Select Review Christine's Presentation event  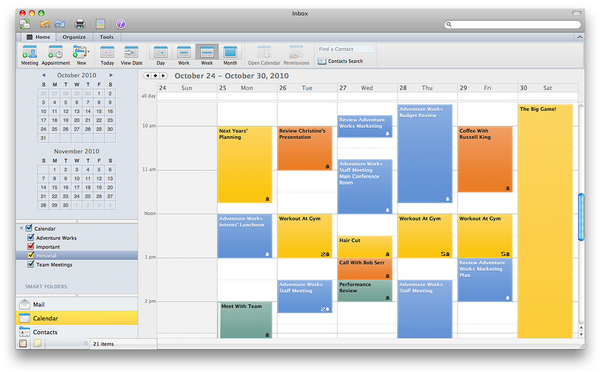[x=305, y=148]
